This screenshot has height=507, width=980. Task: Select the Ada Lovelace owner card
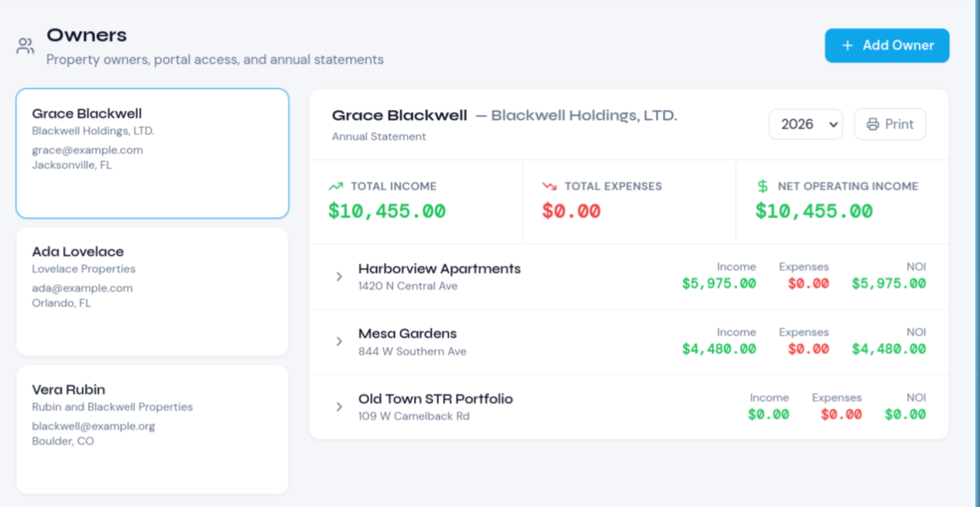tap(152, 292)
